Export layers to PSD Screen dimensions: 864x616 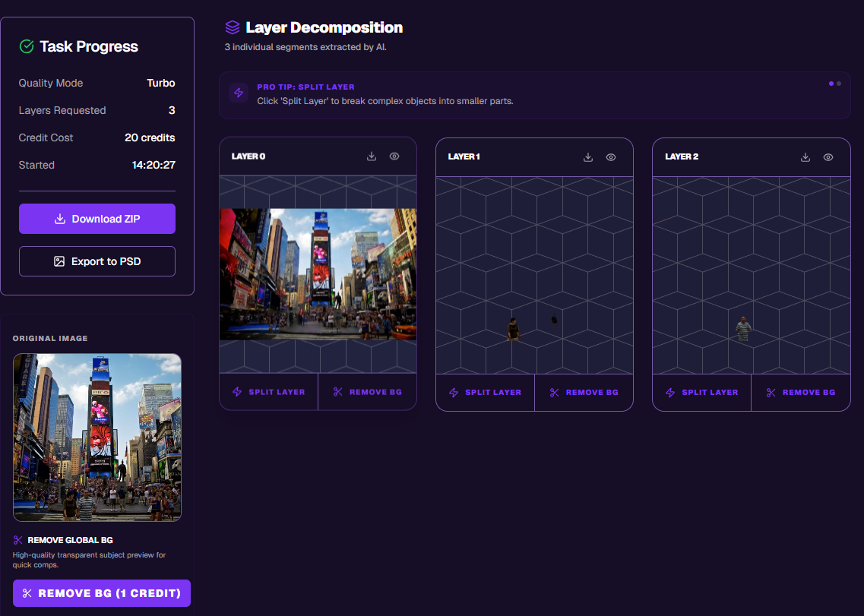pyautogui.click(x=97, y=261)
